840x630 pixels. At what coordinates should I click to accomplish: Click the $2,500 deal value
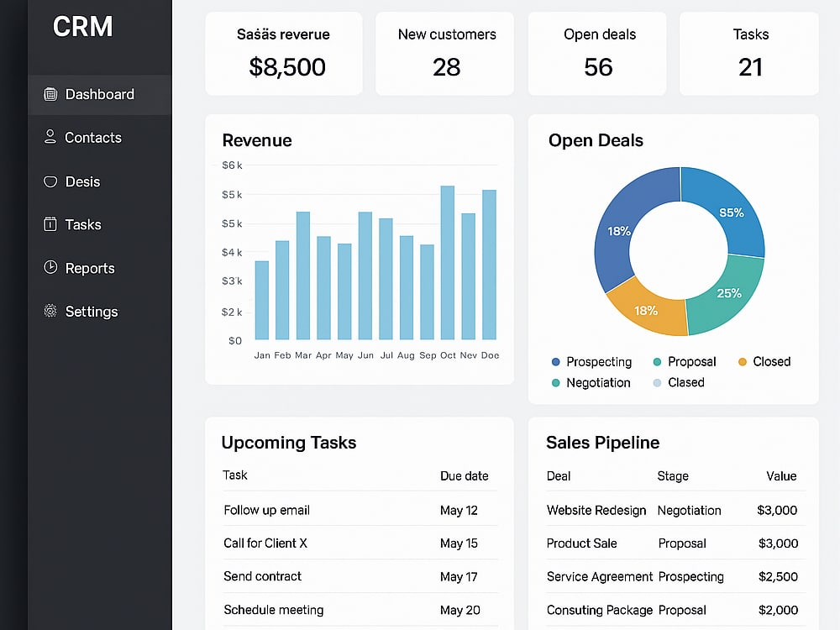tap(778, 577)
